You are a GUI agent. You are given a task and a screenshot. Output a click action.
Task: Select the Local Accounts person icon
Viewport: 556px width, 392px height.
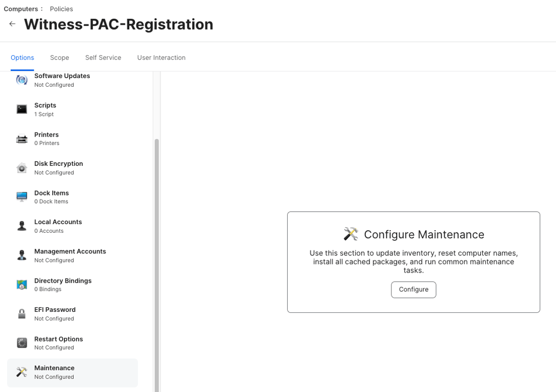[21, 226]
